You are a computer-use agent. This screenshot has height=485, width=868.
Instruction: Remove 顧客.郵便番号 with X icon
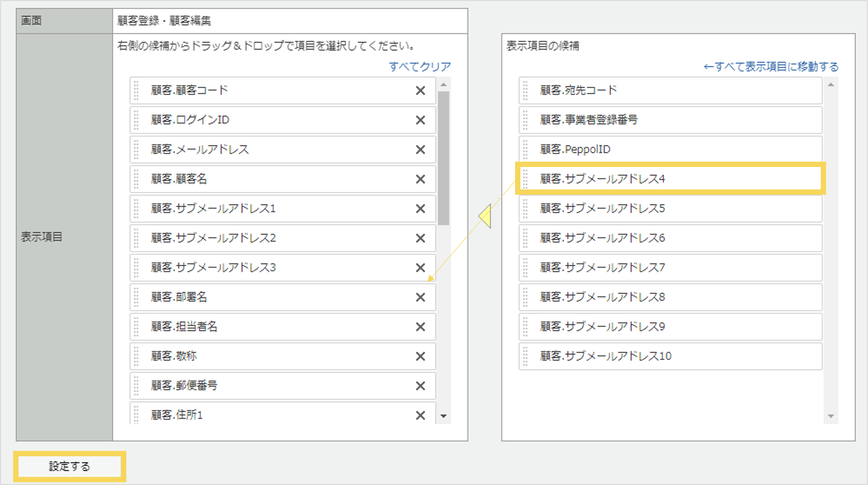pos(420,385)
